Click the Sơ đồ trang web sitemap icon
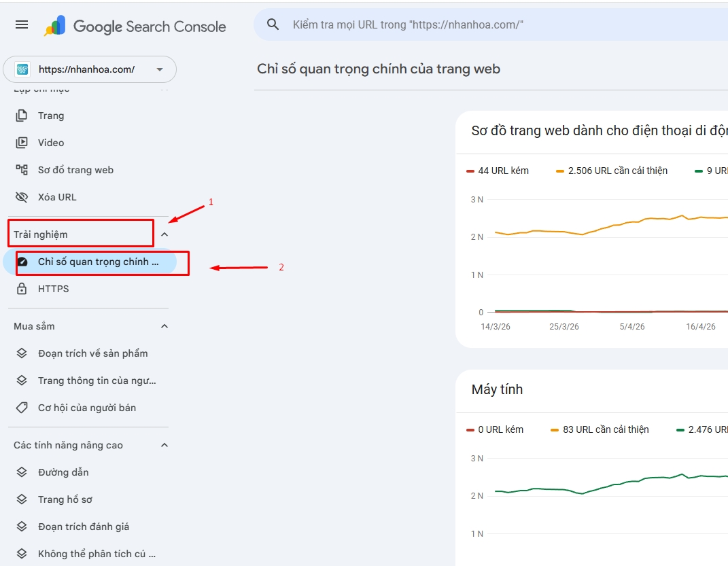 [x=21, y=170]
